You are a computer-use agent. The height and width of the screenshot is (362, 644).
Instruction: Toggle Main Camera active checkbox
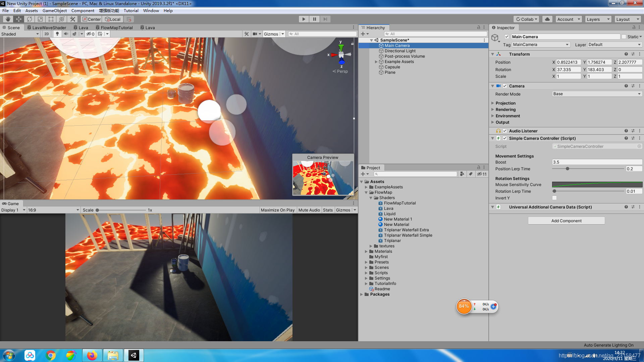pos(507,37)
